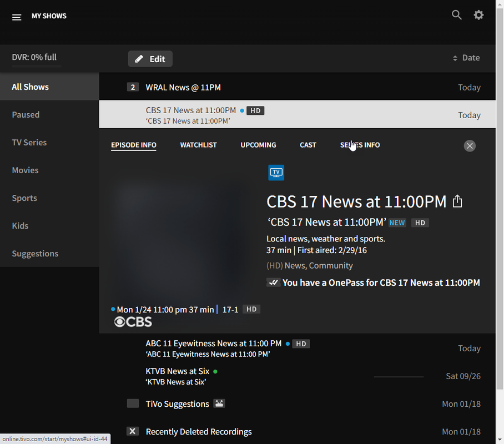The width and height of the screenshot is (504, 444).
Task: Click 'News, Community' genre text
Action: pyautogui.click(x=319, y=265)
